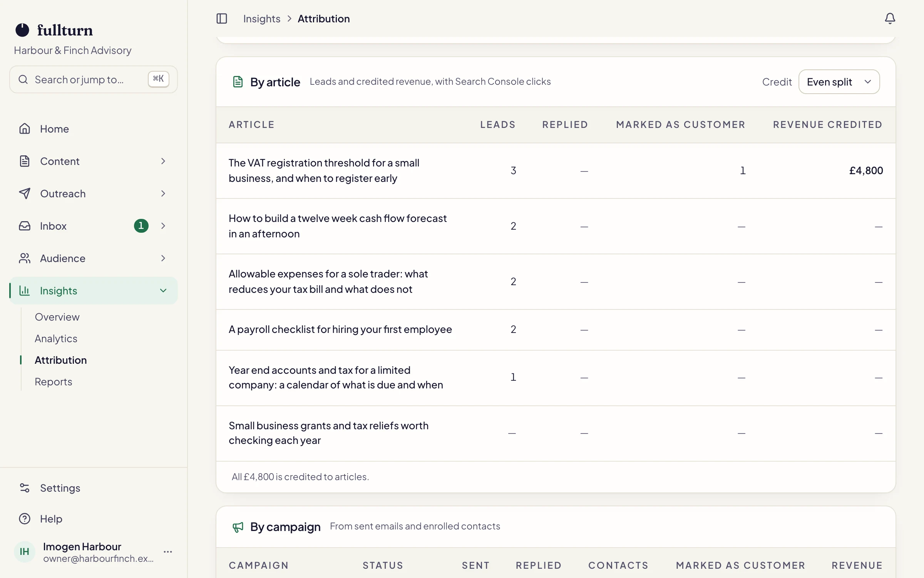Click the REPLIED header in the campaign table
The height and width of the screenshot is (578, 924).
click(x=539, y=565)
